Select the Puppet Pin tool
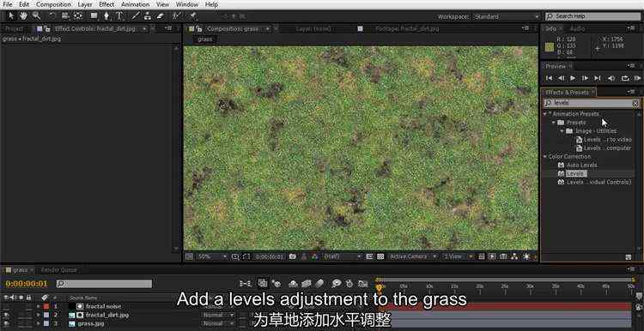This screenshot has width=644, height=331. [x=192, y=16]
